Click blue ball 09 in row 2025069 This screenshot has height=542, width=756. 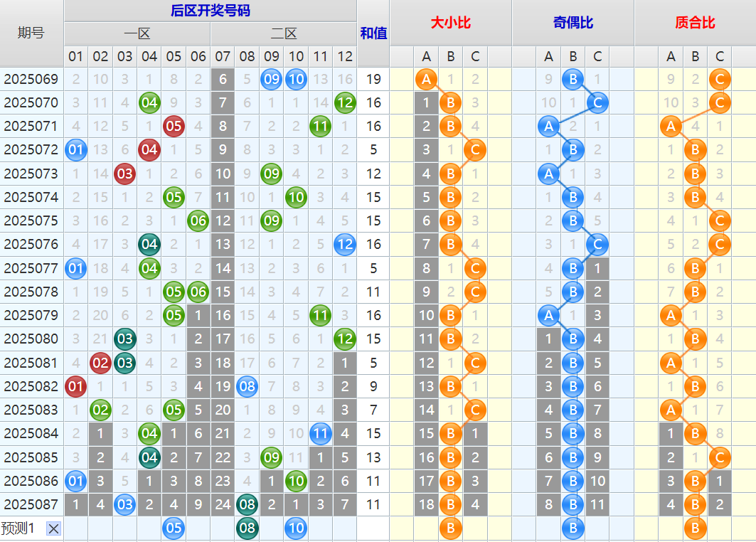272,79
